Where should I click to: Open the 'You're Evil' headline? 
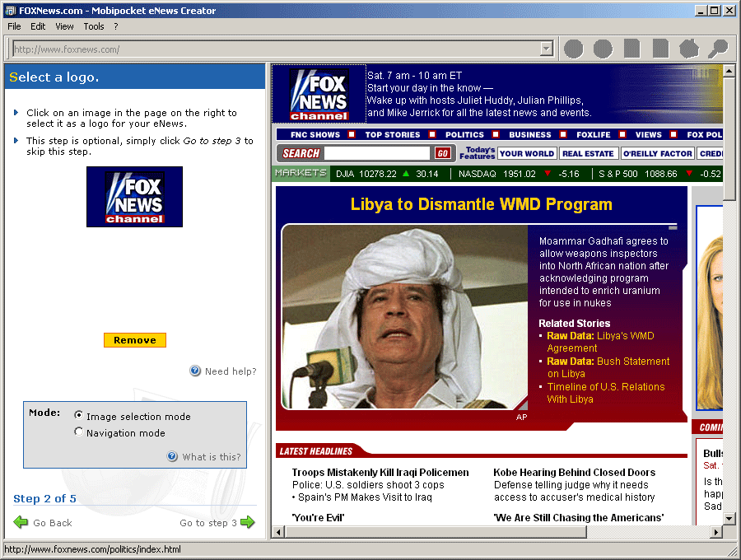click(x=318, y=517)
